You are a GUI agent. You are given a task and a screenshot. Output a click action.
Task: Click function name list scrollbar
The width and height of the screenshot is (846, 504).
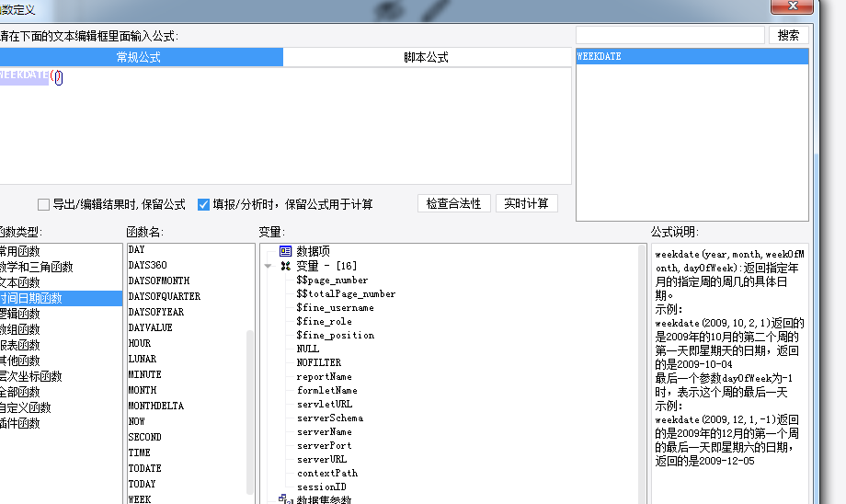pyautogui.click(x=250, y=413)
